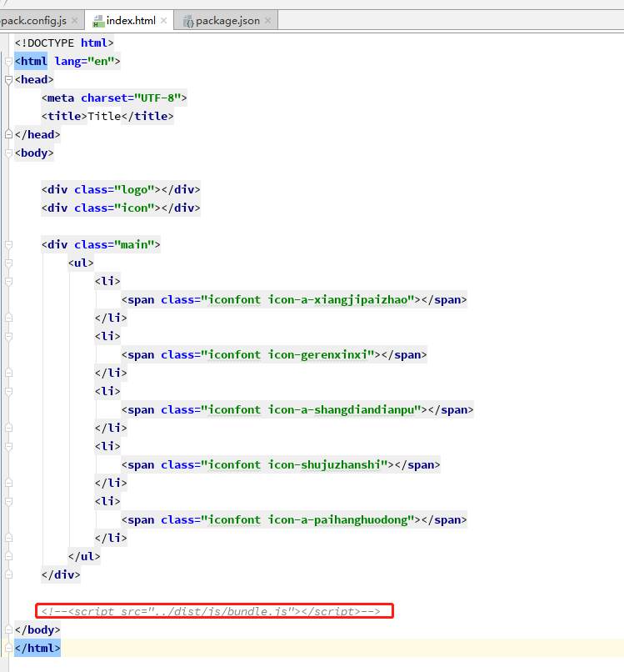
Task: Collapse the li fold containing xiangjipaizhao span
Action: click(8, 282)
